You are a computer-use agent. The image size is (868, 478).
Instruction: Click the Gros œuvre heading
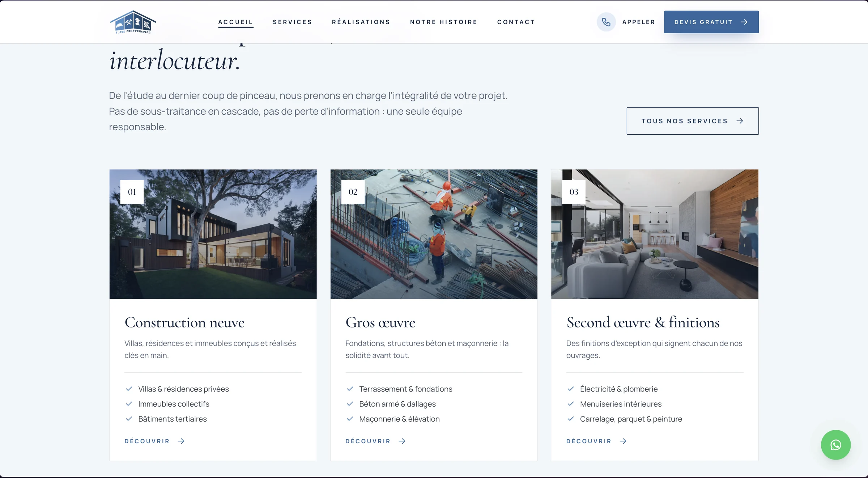[x=380, y=322]
